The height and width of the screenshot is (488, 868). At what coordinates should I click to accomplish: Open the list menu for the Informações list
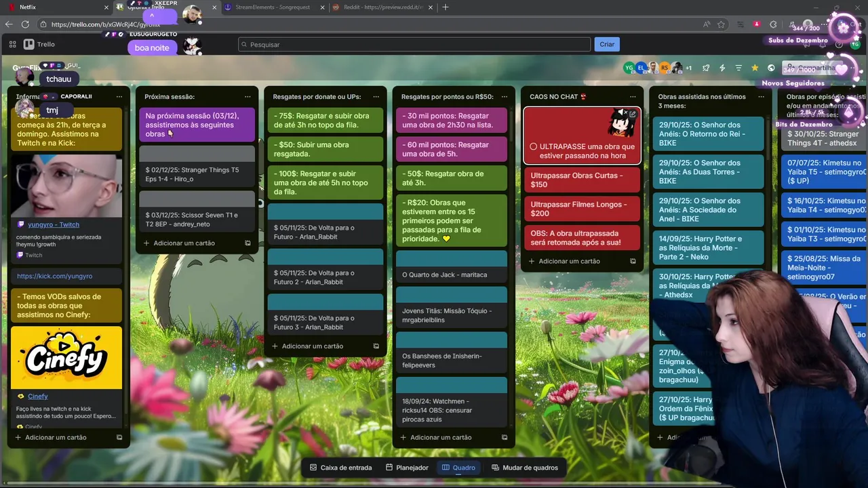pos(119,97)
